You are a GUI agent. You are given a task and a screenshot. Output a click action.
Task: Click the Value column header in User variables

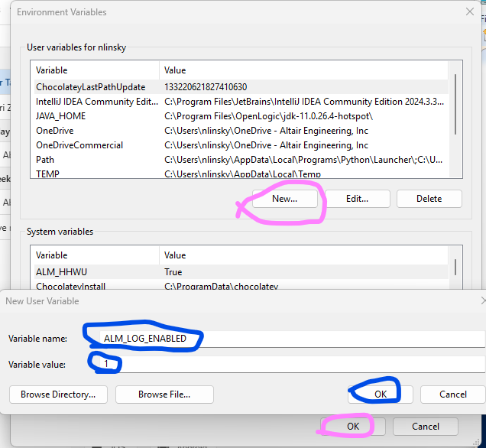point(304,70)
